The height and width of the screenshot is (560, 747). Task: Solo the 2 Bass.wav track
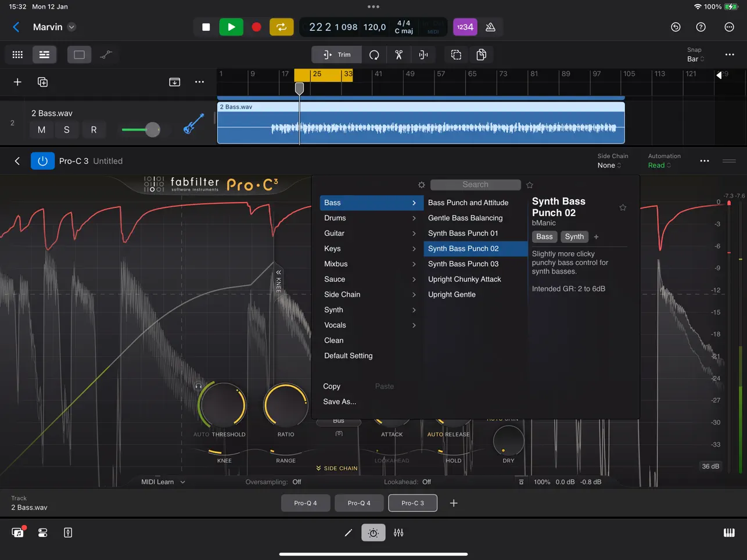tap(66, 130)
